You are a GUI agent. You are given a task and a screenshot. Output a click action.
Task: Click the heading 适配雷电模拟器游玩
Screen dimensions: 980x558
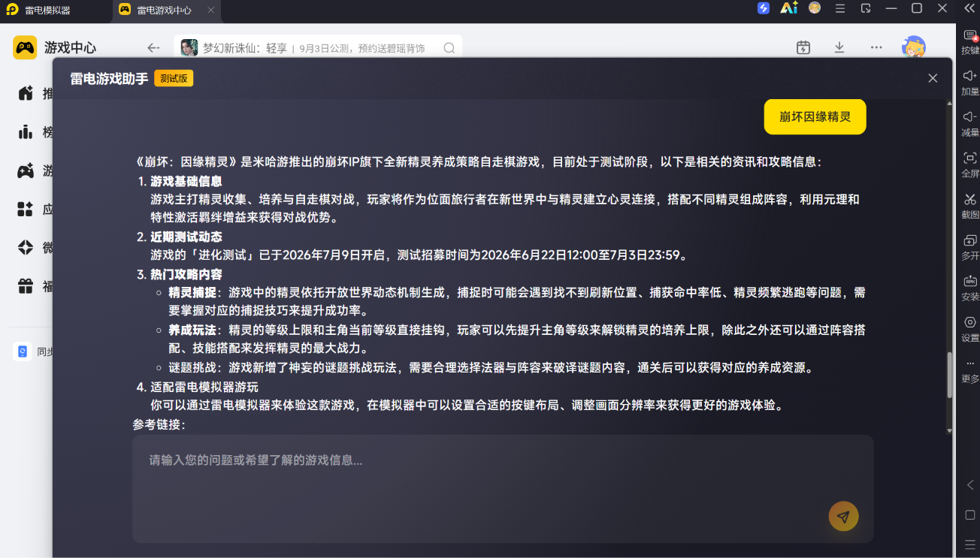(204, 387)
